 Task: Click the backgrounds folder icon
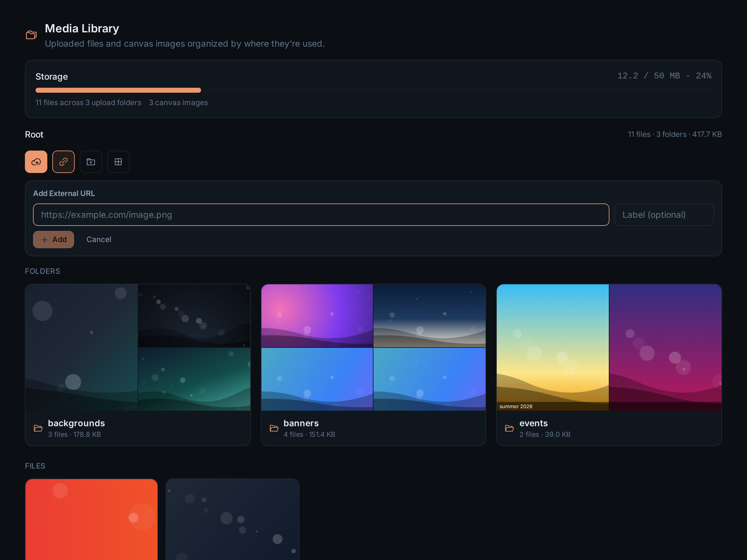pos(38,428)
